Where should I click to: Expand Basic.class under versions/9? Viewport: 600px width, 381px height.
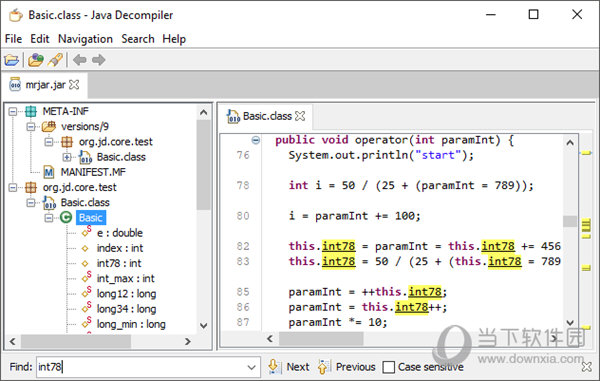67,157
